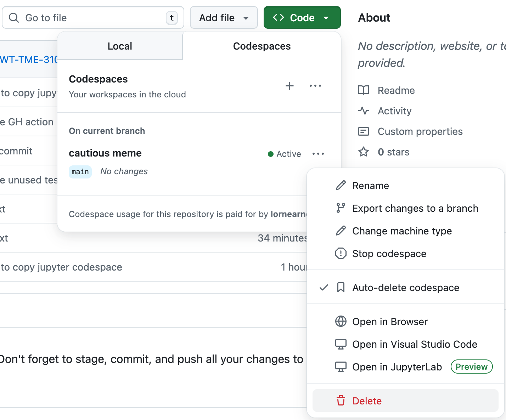This screenshot has width=506, height=420.
Task: Click the branch icon for Export changes
Action: (341, 208)
